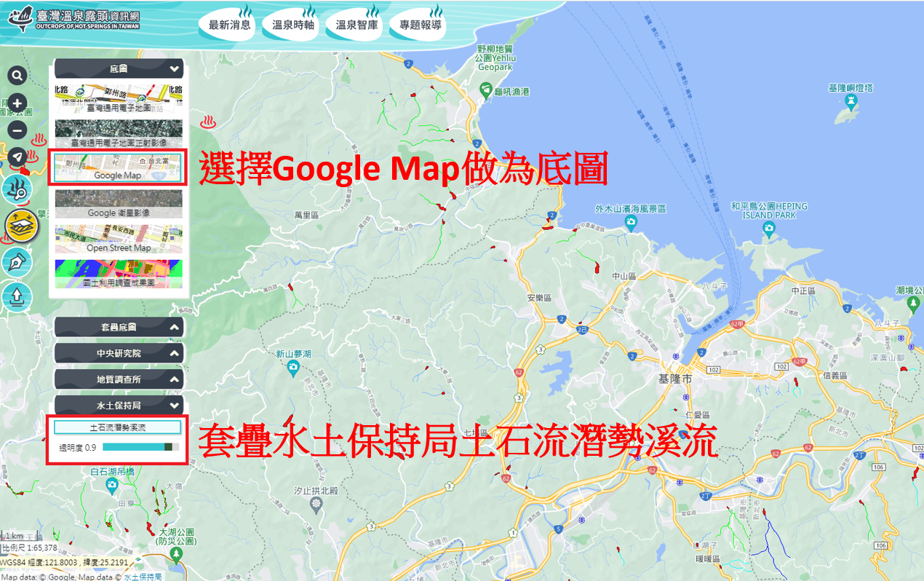Image resolution: width=924 pixels, height=581 pixels.
Task: Click the 萬里區 district label
Action: pyautogui.click(x=306, y=216)
